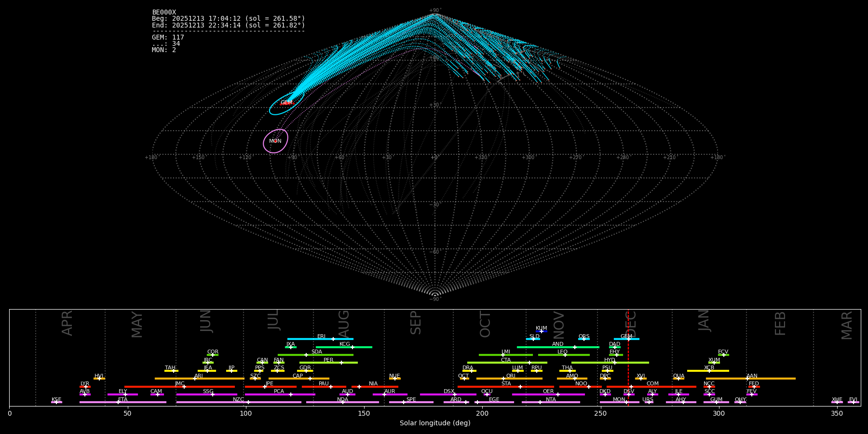Click the MON radiant ellipse on the sky map
The image size is (868, 434).
pos(275,141)
